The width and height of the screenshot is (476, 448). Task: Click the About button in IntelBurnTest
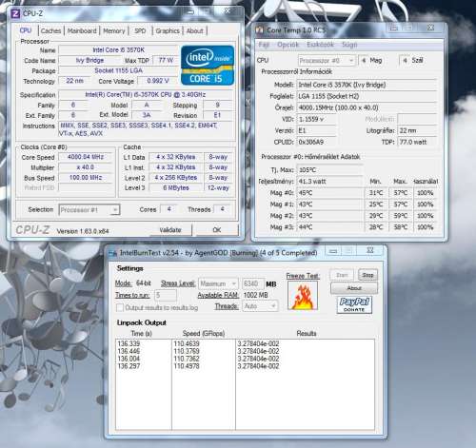tap(354, 288)
